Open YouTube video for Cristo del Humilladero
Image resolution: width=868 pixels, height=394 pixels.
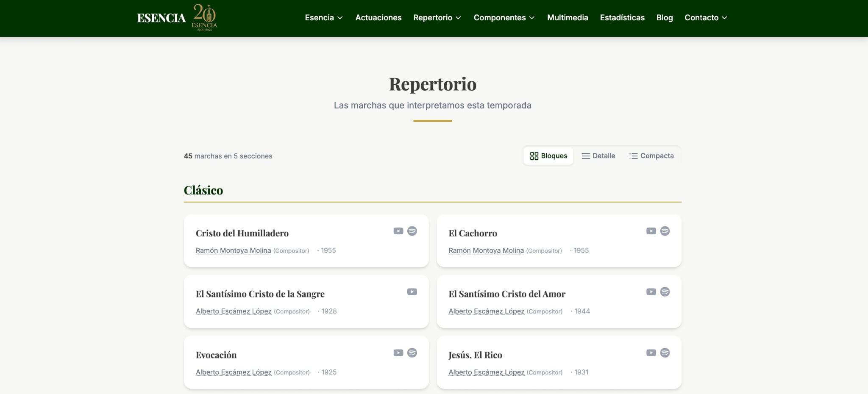point(398,231)
